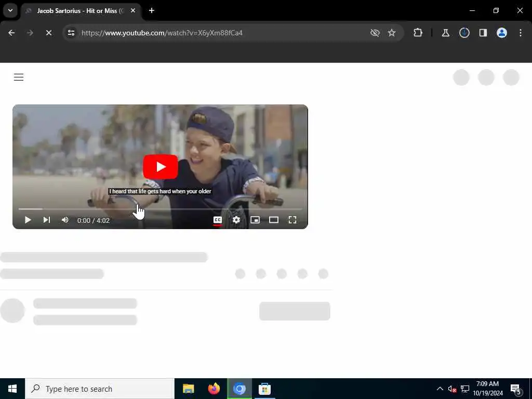Open the notification center icon
The image size is (532, 399).
pyautogui.click(x=516, y=389)
